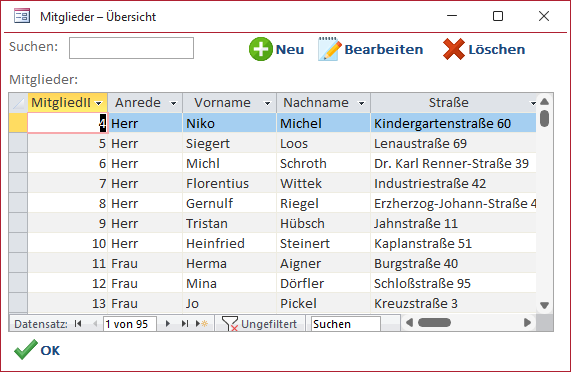Click the green plus Neu icon
The width and height of the screenshot is (571, 372).
tap(260, 49)
